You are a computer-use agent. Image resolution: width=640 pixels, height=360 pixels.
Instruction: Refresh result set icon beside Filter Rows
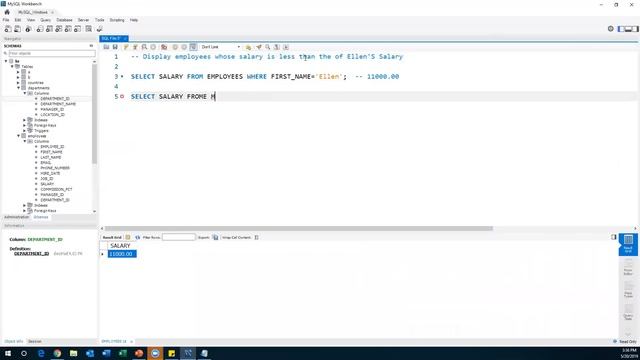(138, 238)
